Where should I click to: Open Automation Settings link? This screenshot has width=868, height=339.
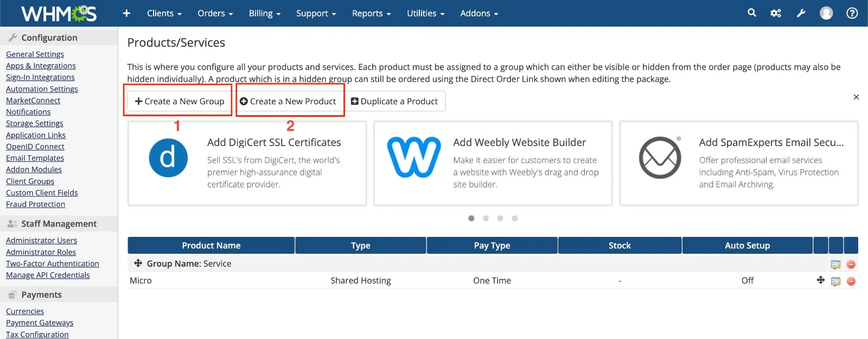[x=42, y=89]
